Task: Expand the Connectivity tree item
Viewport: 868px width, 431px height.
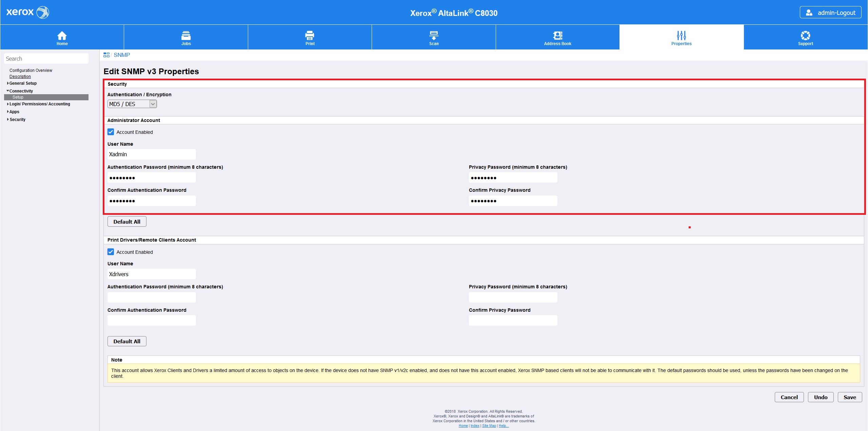Action: [21, 91]
